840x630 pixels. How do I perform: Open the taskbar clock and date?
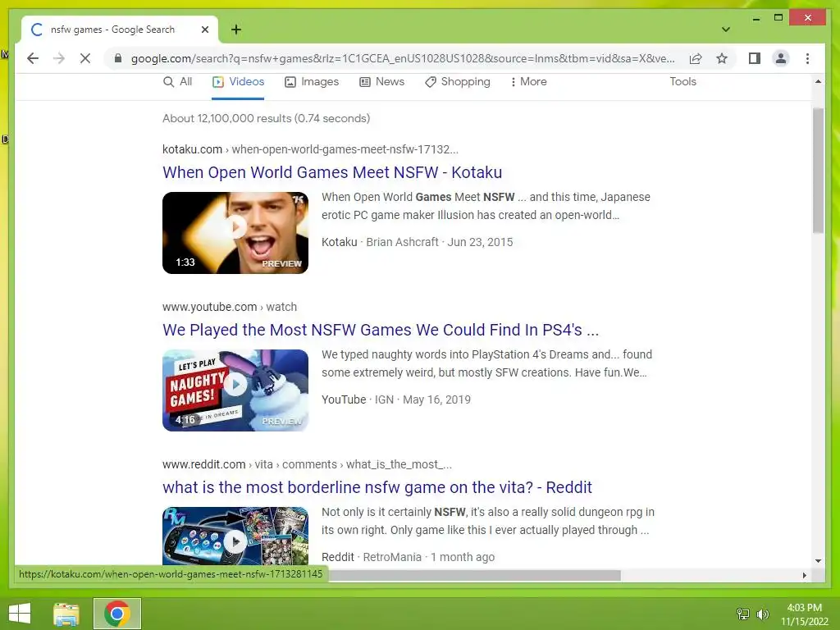(804, 614)
